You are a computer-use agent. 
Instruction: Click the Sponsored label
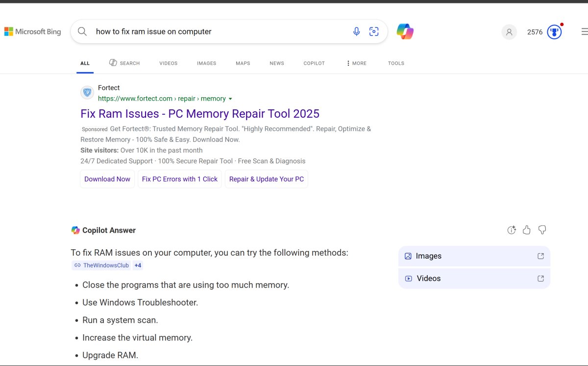(x=95, y=130)
